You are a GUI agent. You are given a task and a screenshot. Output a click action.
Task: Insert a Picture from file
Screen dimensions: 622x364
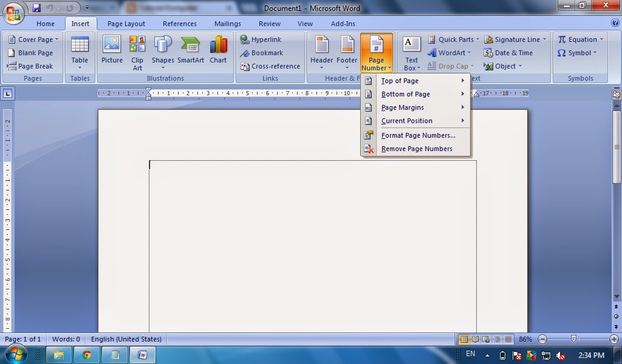[112, 50]
